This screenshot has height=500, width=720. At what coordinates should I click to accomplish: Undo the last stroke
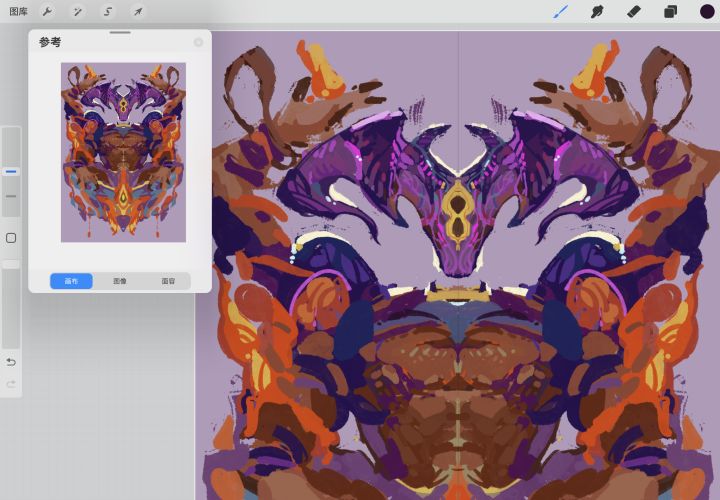11,361
